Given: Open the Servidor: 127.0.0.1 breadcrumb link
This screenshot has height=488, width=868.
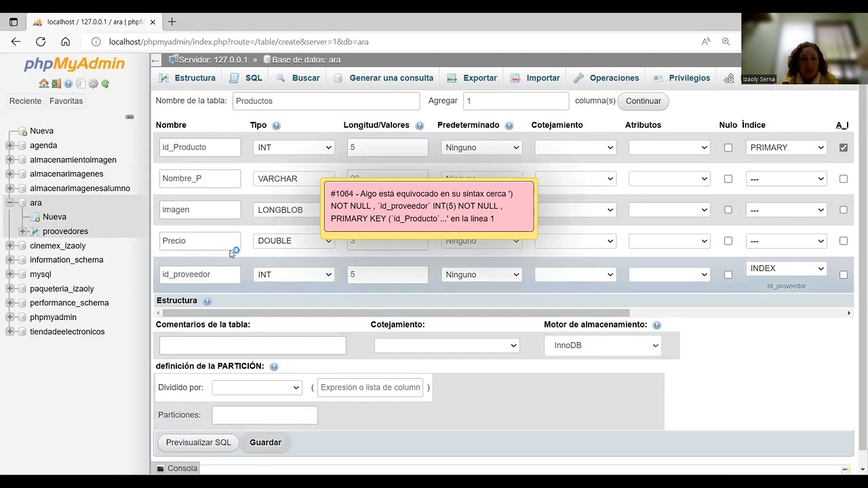Looking at the screenshot, I should pyautogui.click(x=213, y=60).
